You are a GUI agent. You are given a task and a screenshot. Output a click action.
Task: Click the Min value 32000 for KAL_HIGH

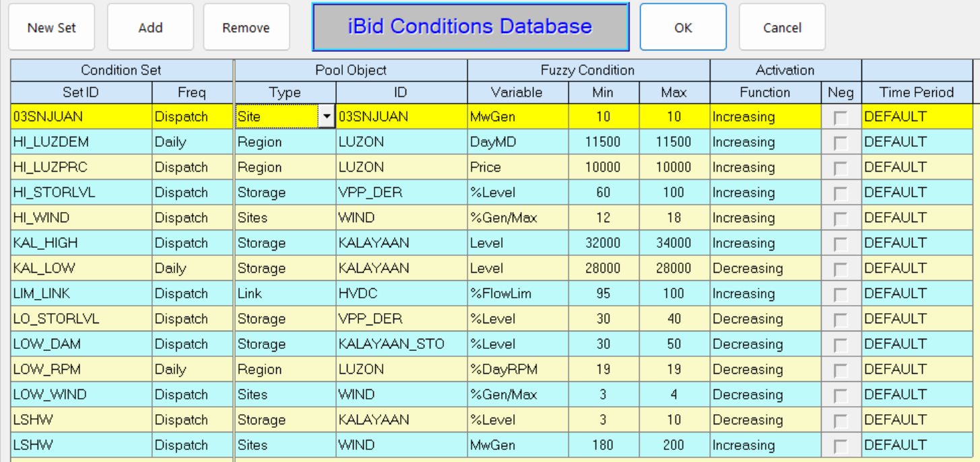(x=603, y=242)
